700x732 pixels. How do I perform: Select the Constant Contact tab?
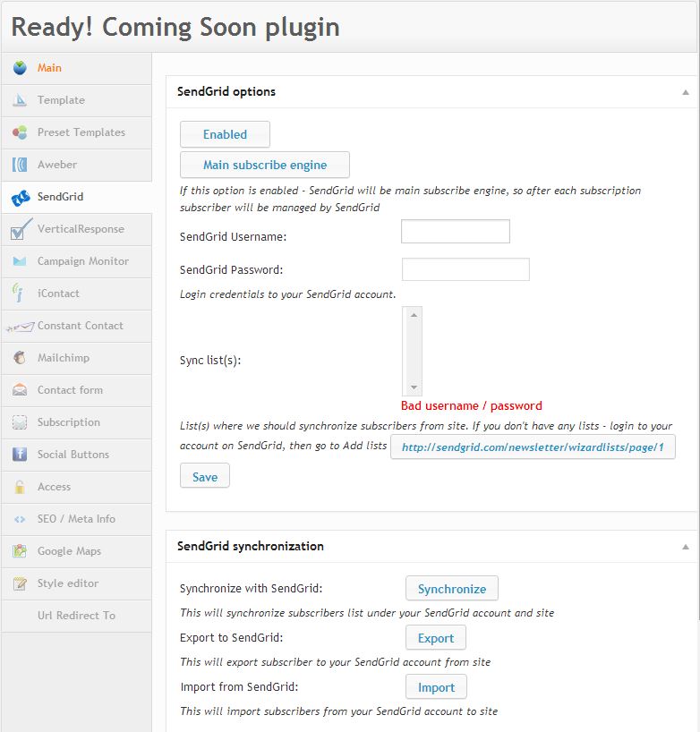coord(77,326)
